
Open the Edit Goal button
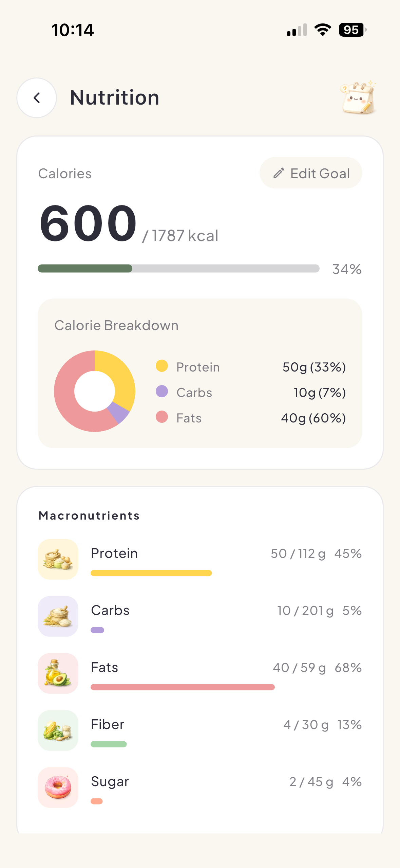point(311,173)
